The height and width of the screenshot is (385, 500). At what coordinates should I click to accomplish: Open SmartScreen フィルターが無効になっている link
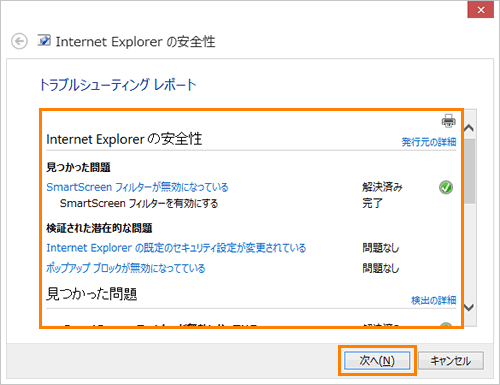[x=137, y=187]
